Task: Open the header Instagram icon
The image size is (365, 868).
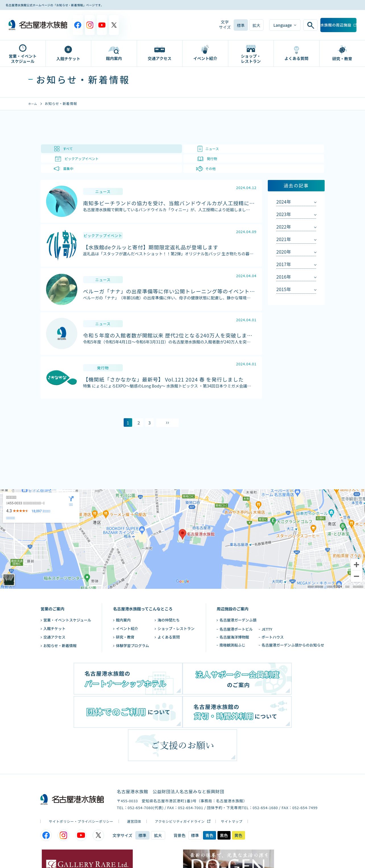Action: click(x=90, y=25)
